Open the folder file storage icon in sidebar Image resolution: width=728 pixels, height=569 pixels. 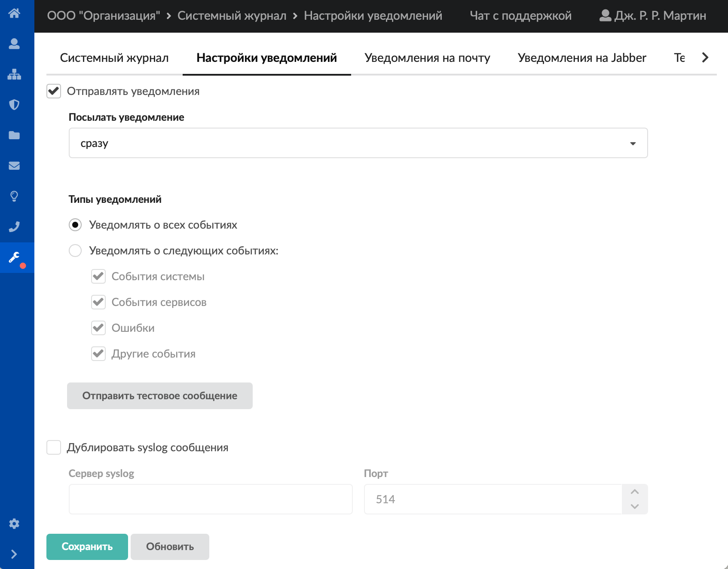(x=14, y=135)
